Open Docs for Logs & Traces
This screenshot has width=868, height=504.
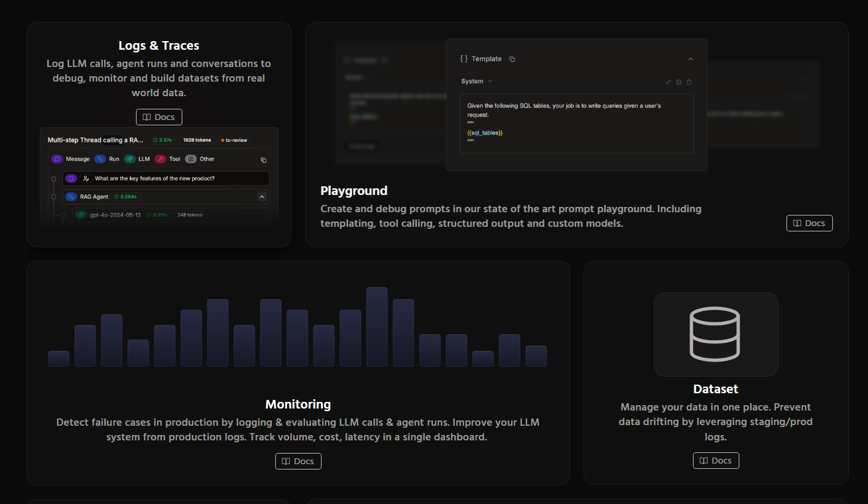tap(159, 117)
